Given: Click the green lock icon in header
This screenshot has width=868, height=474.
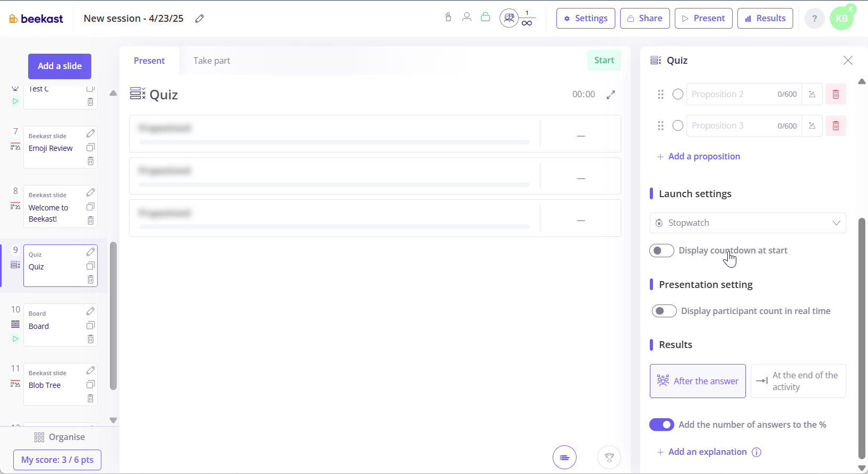Looking at the screenshot, I should click(485, 17).
